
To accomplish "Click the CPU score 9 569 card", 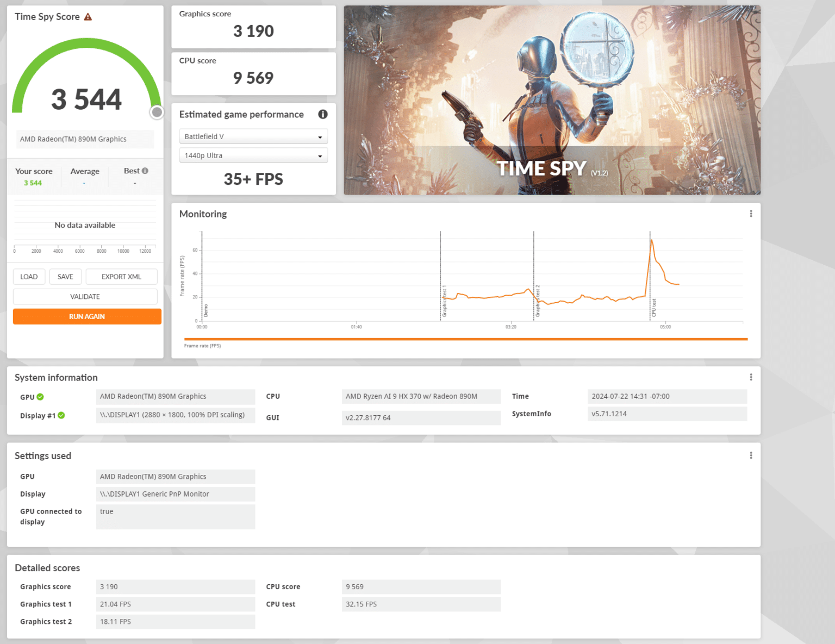I will 253,73.
